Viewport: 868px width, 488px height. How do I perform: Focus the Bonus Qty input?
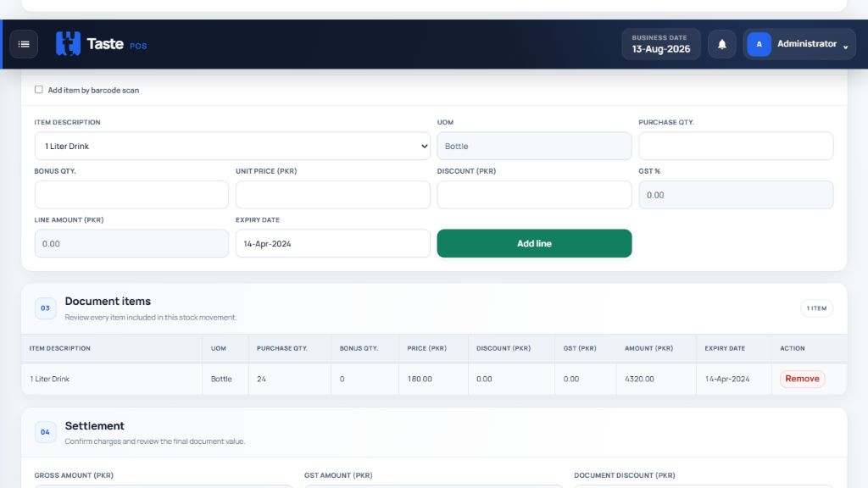(x=131, y=195)
